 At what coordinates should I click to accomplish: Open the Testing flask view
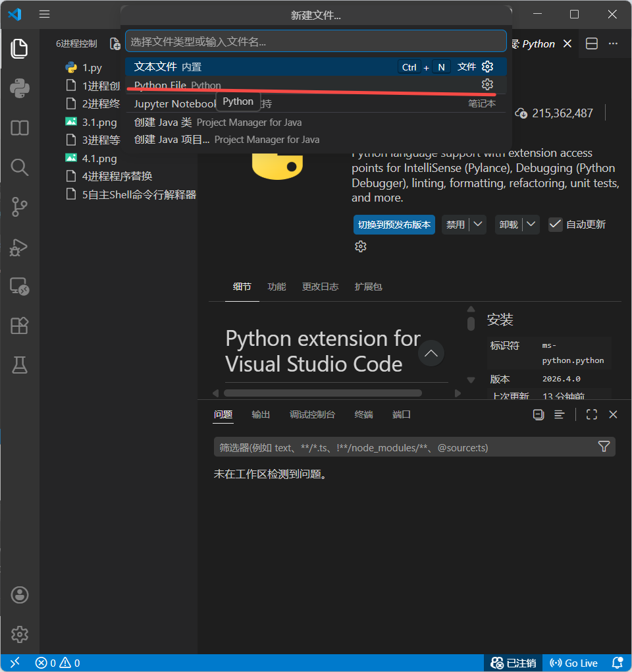click(19, 365)
